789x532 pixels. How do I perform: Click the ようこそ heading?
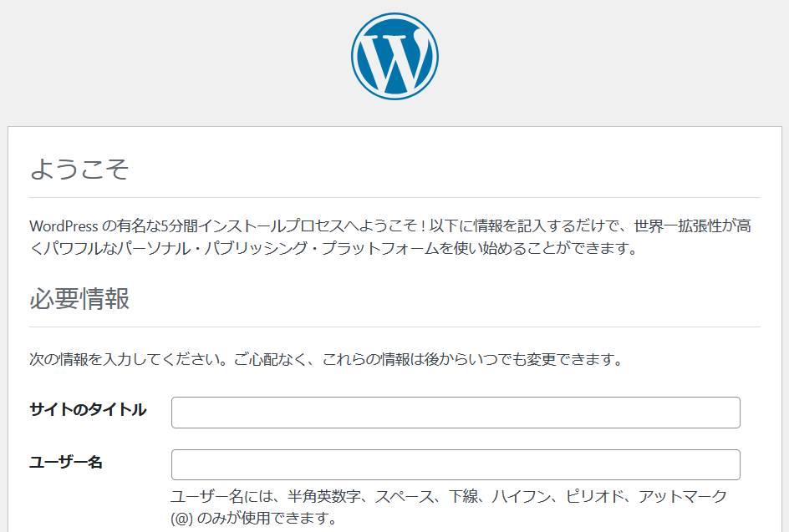point(79,169)
